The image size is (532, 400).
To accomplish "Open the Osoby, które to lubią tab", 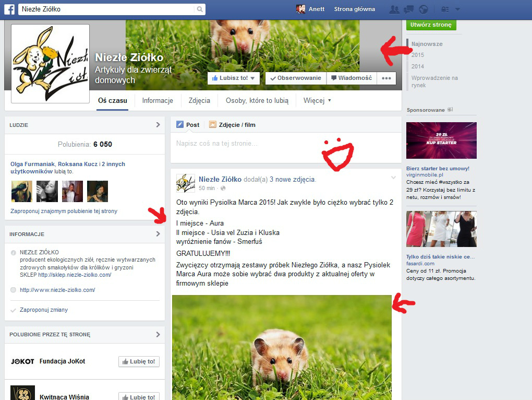I will click(x=257, y=100).
